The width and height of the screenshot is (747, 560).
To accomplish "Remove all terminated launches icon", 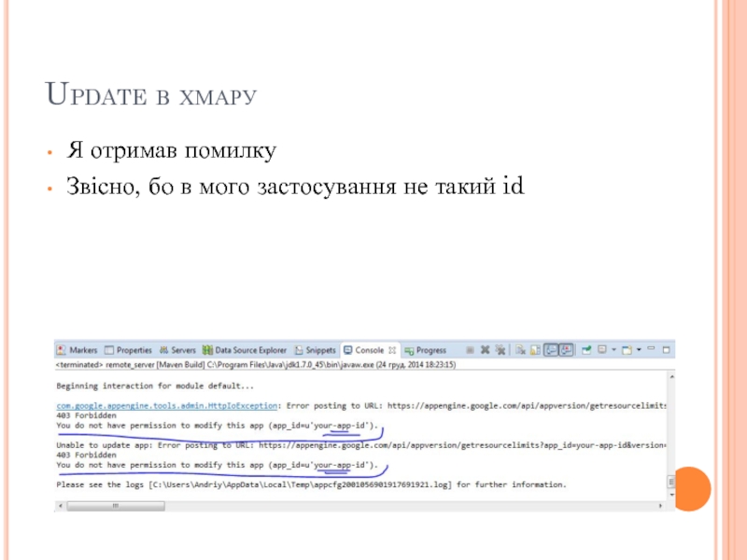I will pos(500,350).
